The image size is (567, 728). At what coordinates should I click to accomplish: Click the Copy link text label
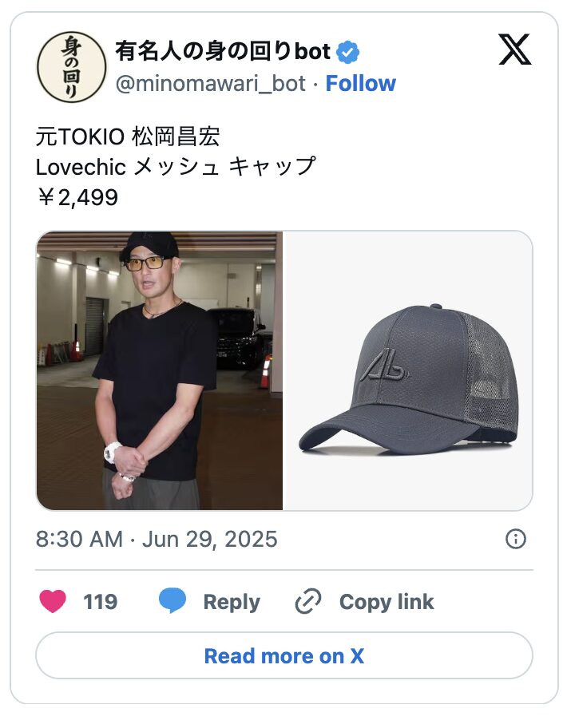(387, 602)
